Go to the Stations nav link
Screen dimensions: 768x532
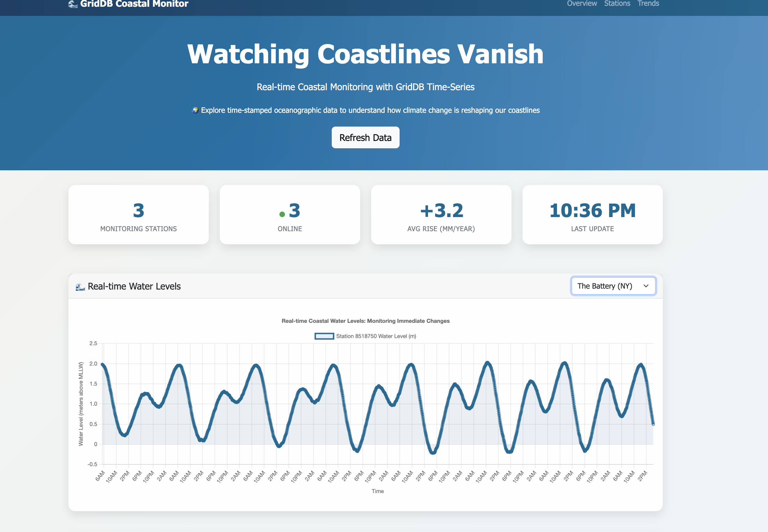[x=617, y=4]
